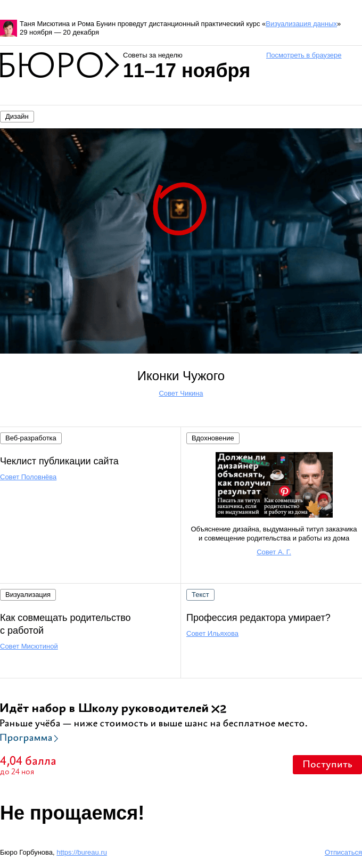
Task: Click the 'Иконки Чужого' headline
Action: point(181,376)
